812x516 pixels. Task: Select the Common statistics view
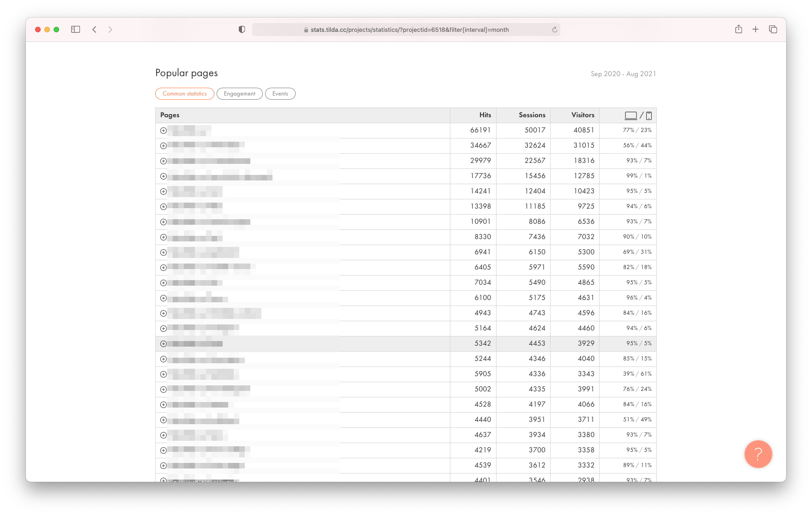[184, 94]
